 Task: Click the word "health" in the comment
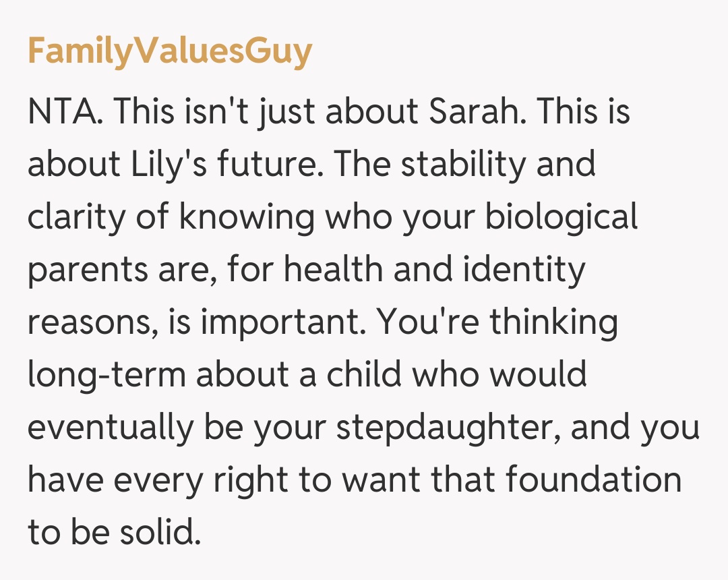click(334, 269)
